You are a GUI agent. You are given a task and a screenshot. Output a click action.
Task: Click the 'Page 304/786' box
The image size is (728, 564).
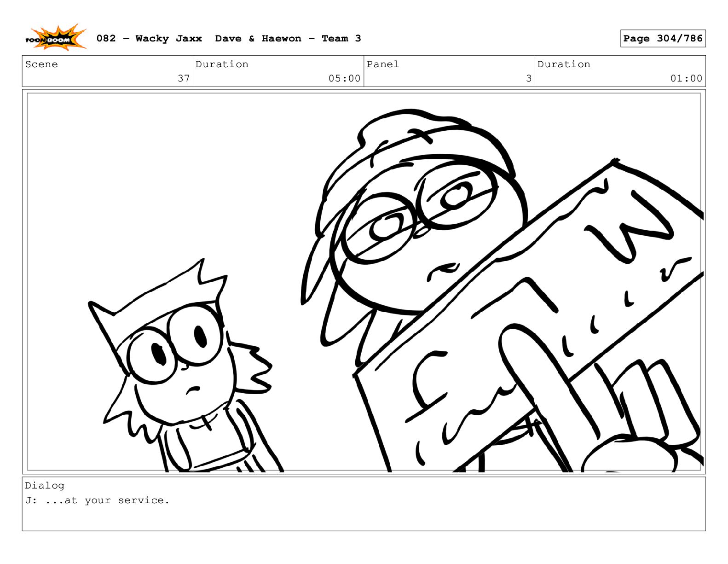pos(663,39)
